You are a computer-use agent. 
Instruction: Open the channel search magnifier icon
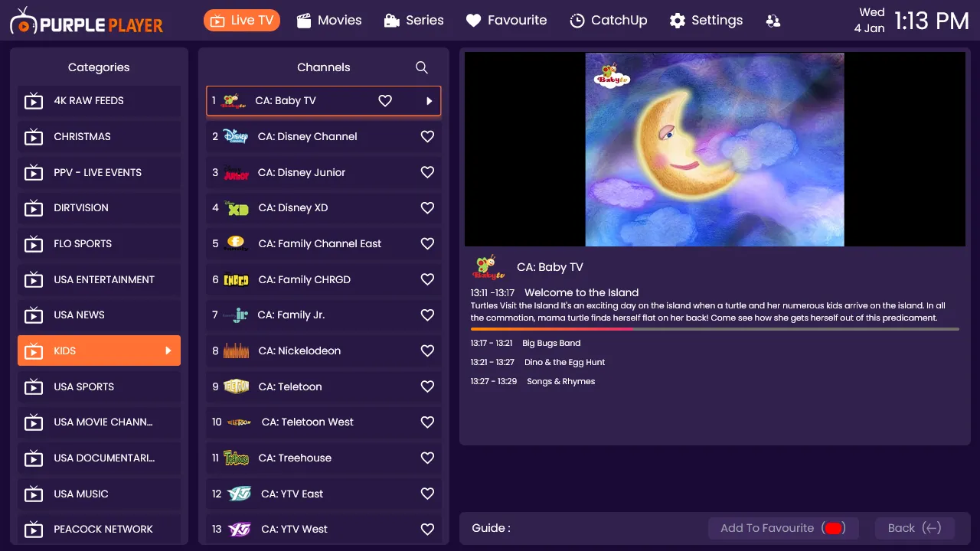(421, 67)
